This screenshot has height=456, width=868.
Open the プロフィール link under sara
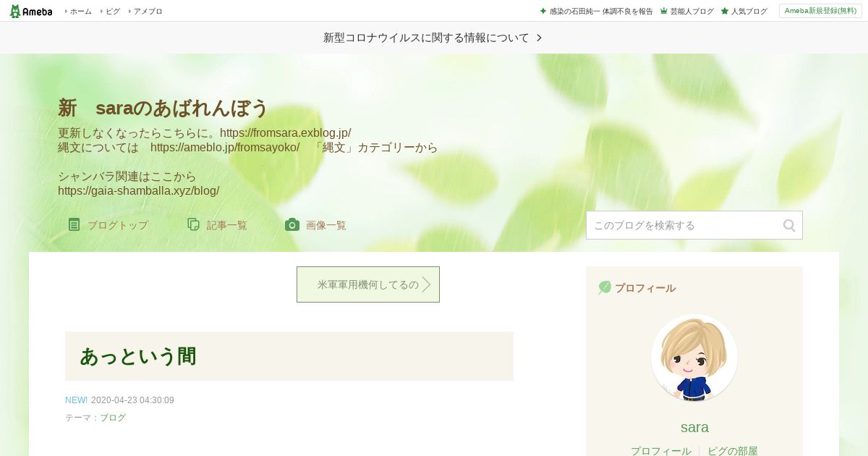(x=660, y=451)
